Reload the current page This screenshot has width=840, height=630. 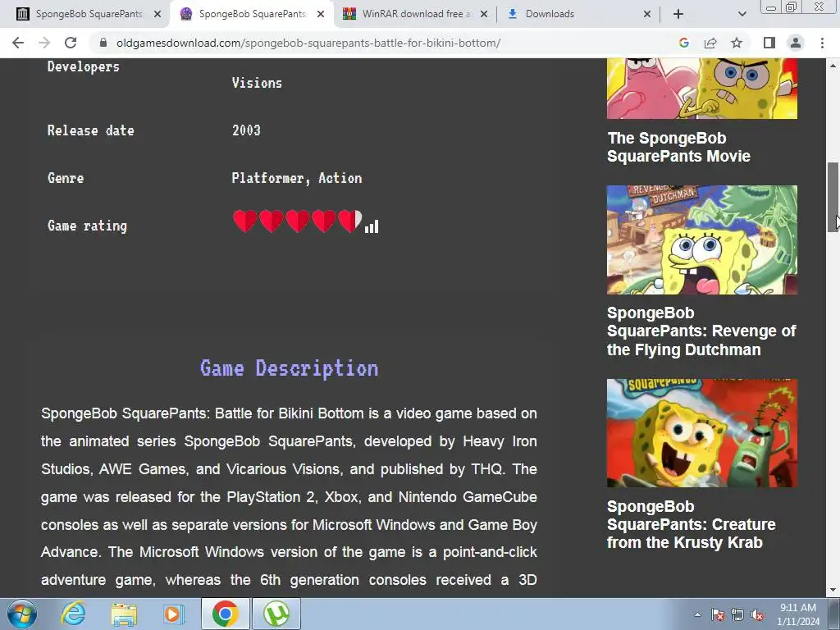coord(71,43)
